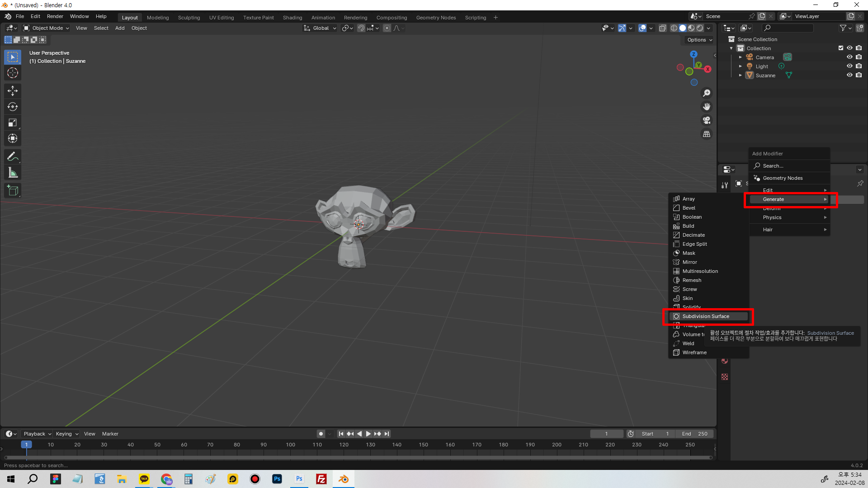Switch to Sculpting workspace tab
The width and height of the screenshot is (868, 488).
(189, 18)
